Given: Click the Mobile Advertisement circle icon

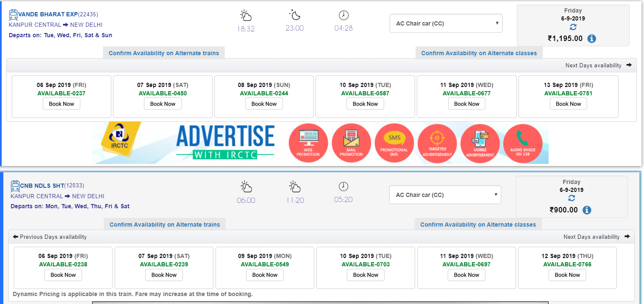Looking at the screenshot, I should coord(480,143).
